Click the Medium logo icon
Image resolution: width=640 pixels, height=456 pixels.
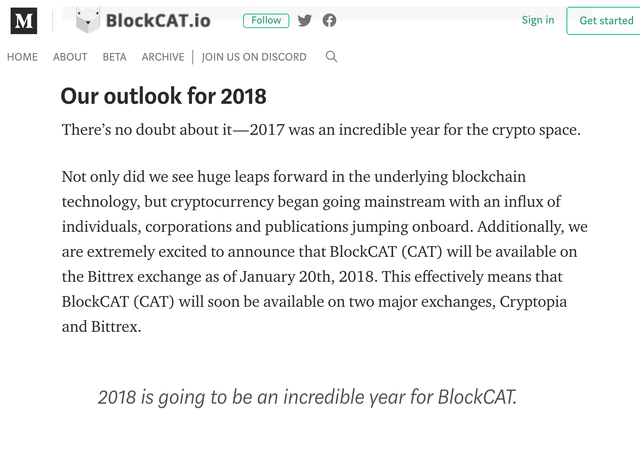[x=22, y=21]
